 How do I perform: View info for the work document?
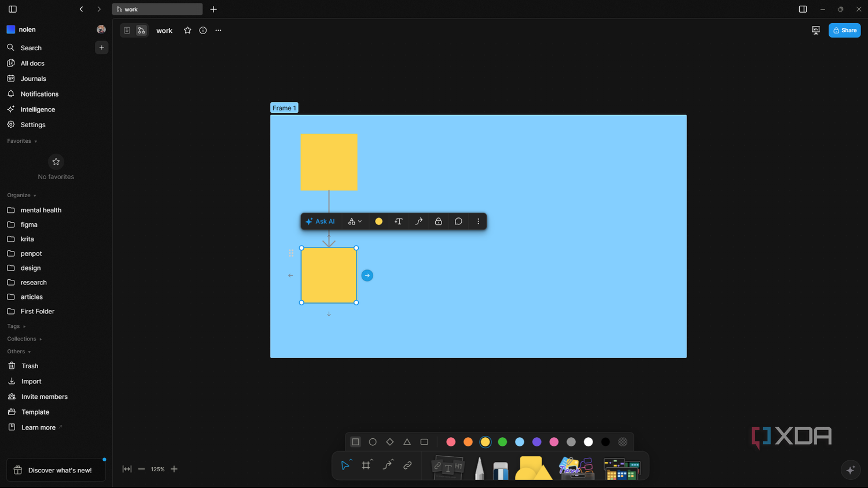(x=203, y=31)
